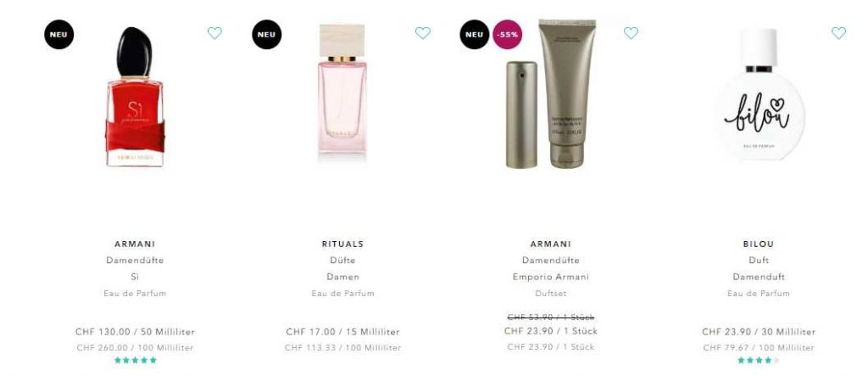
Task: Click NEU badge on Rituals product
Action: (x=267, y=35)
